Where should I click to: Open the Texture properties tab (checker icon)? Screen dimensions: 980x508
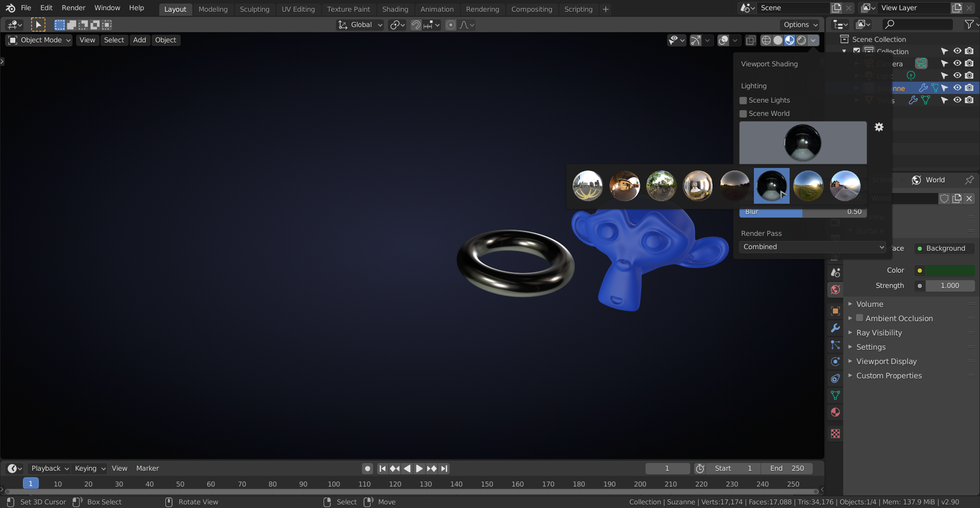pyautogui.click(x=836, y=433)
